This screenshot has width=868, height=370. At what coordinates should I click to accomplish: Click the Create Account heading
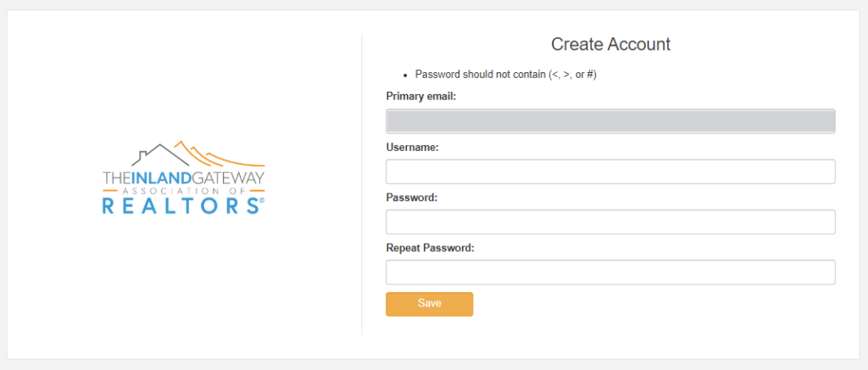(610, 44)
